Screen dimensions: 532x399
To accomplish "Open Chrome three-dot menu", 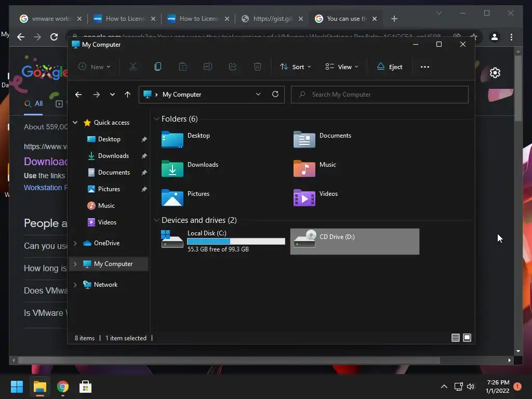I will click(511, 37).
